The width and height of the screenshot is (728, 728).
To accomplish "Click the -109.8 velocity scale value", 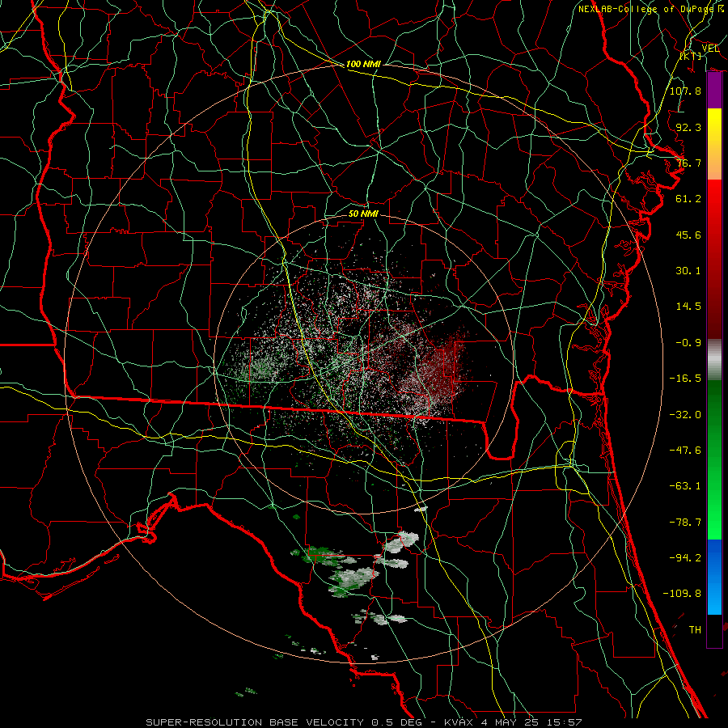I will pyautogui.click(x=682, y=594).
